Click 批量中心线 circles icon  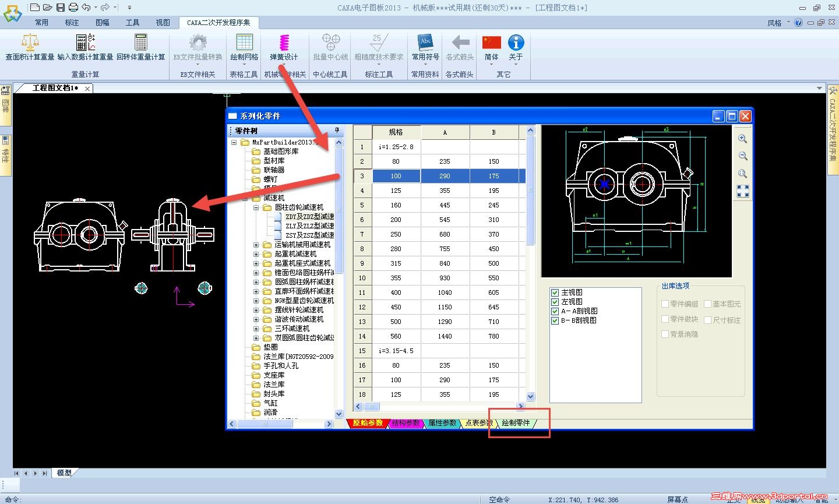tap(330, 43)
